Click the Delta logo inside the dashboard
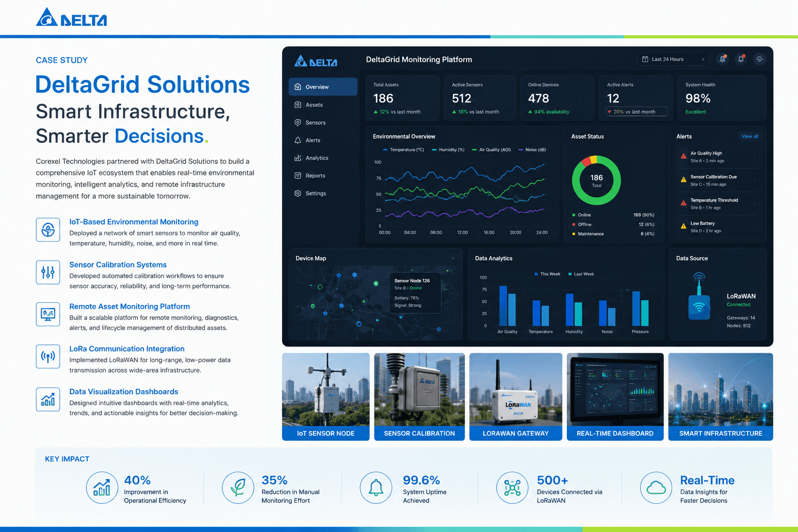Screen dimensions: 798x532 [316, 61]
